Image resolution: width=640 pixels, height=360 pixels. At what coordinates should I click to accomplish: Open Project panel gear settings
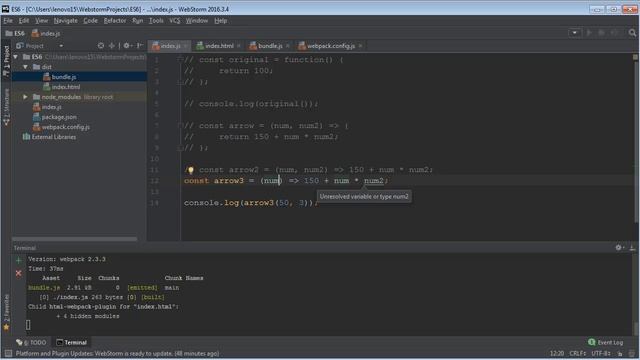[x=127, y=46]
